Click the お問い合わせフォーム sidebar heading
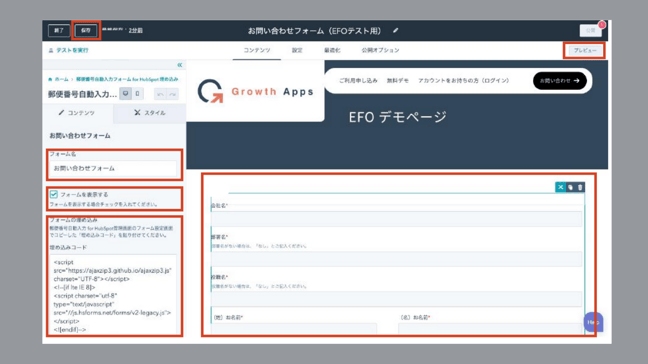648x364 pixels. [x=80, y=136]
